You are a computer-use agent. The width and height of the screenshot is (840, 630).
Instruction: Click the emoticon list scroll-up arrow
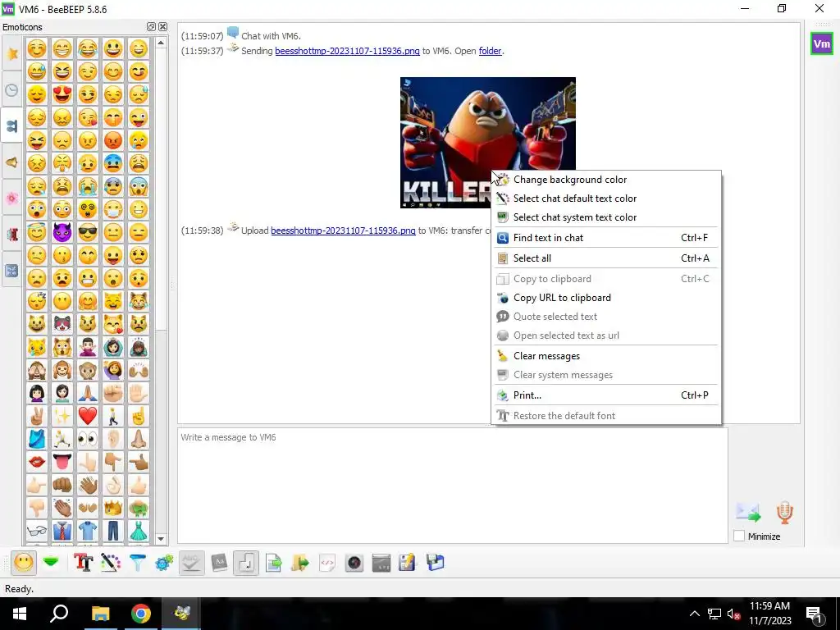pos(161,43)
